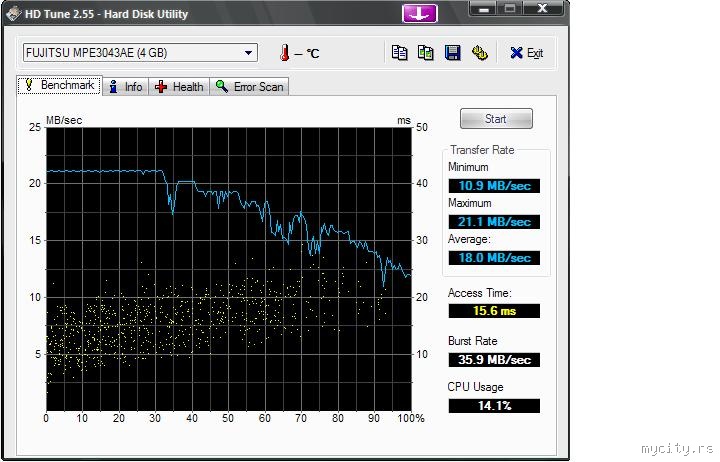The image size is (720, 462).
Task: Click the Access Time 15.6 ms value
Action: (x=494, y=311)
